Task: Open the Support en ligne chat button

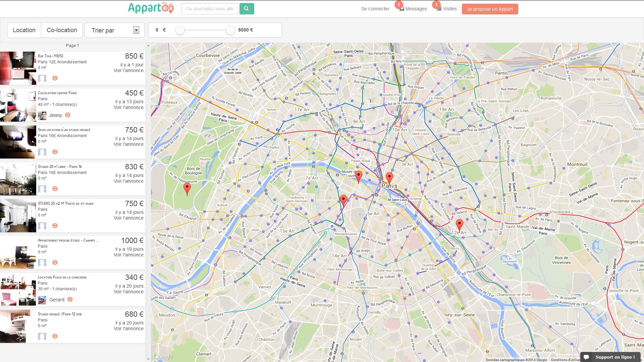Action: (610, 357)
